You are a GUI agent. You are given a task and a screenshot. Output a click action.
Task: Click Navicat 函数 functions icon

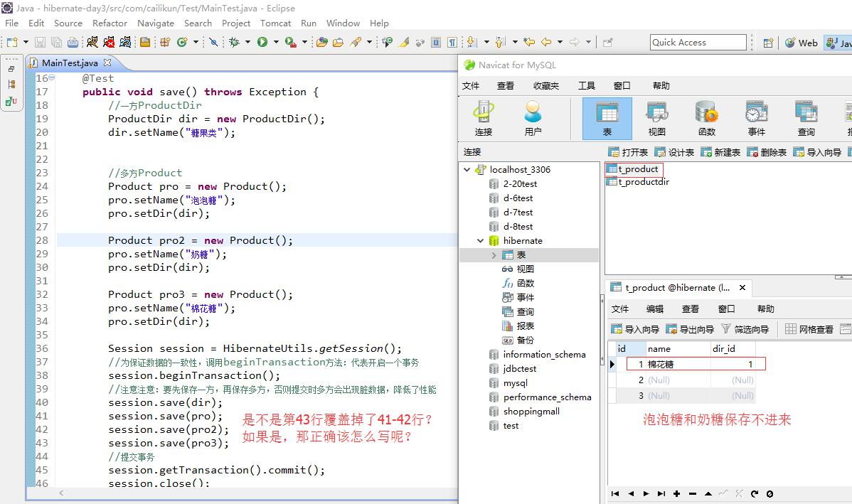point(706,119)
